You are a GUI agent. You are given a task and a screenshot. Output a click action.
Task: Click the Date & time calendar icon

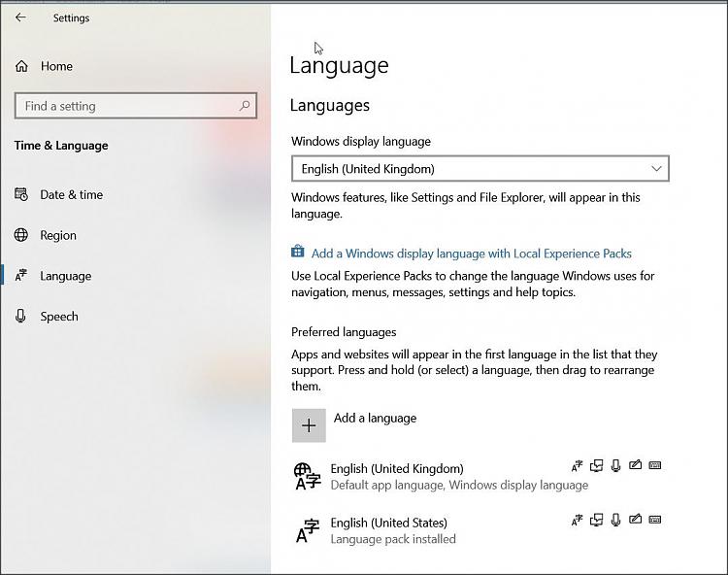21,194
